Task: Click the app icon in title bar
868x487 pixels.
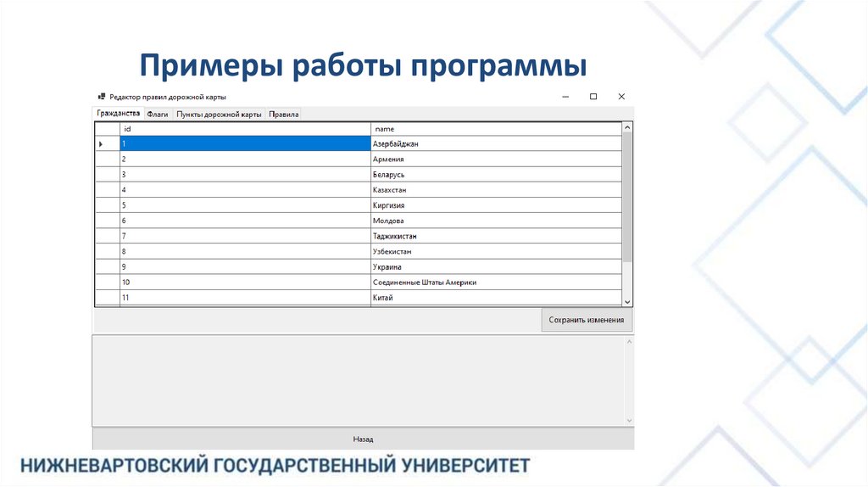Action: [x=102, y=97]
